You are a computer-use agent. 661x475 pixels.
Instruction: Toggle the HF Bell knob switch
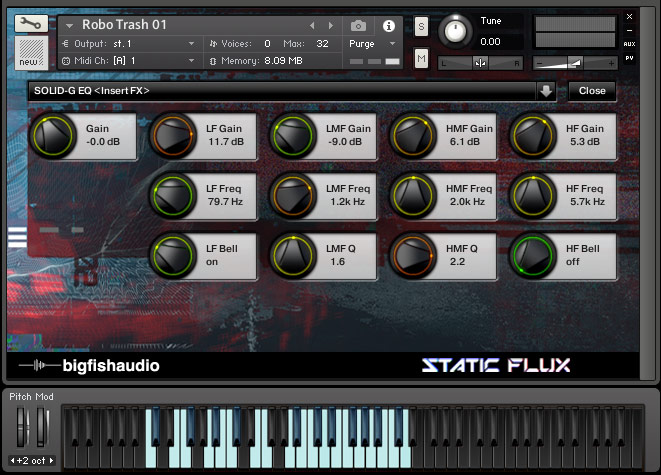coord(533,255)
